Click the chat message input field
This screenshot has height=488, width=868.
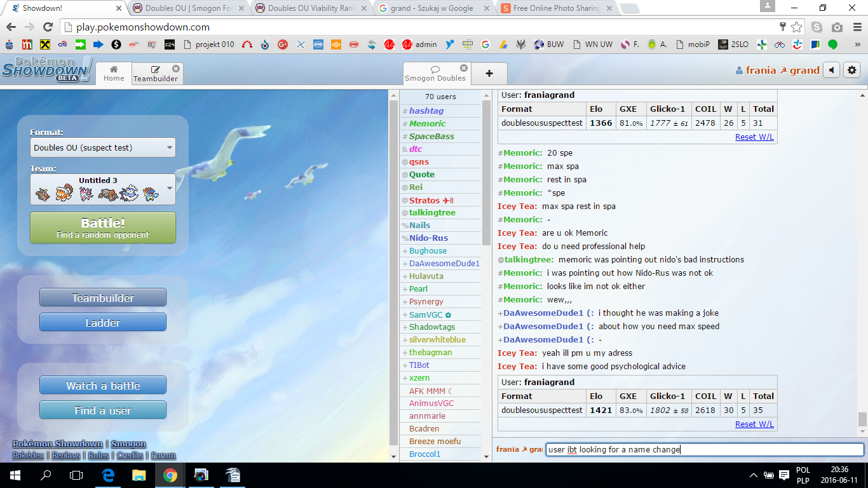(x=704, y=450)
